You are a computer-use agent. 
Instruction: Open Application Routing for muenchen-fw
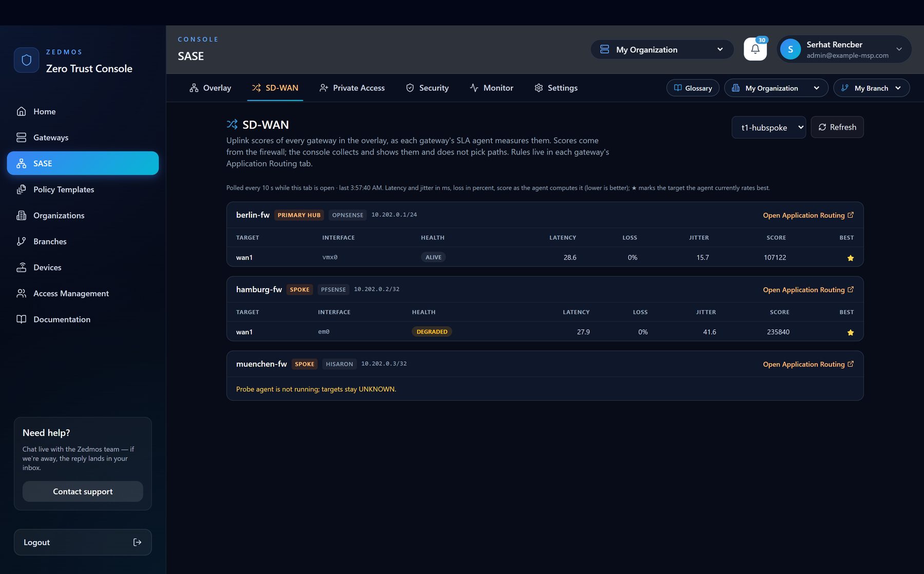[808, 364]
